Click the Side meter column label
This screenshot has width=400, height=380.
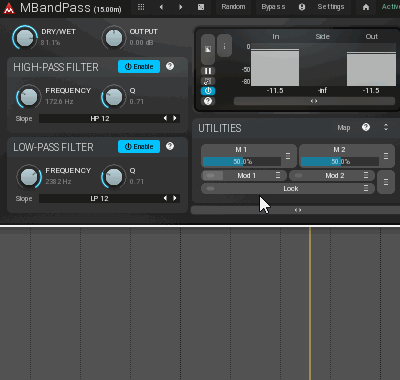[x=323, y=37]
